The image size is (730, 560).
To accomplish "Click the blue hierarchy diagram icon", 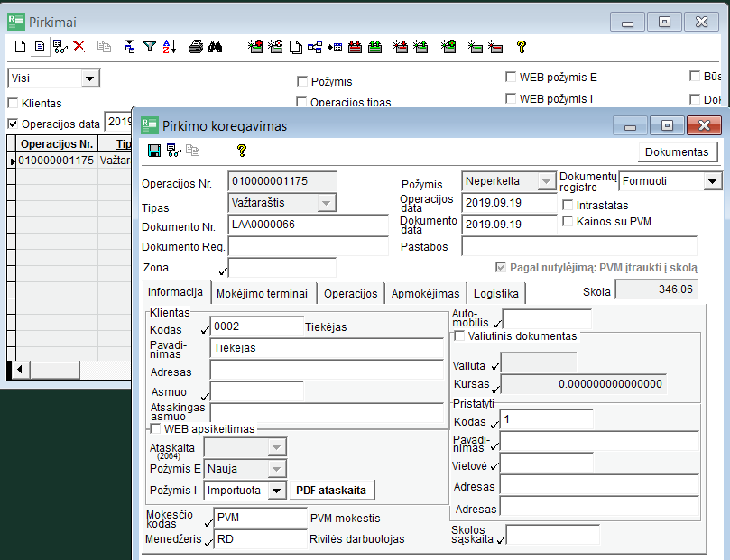I will pyautogui.click(x=315, y=47).
